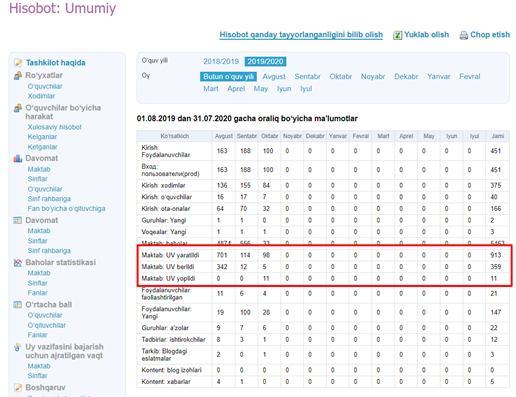Click the Excel icon beside Yuklab olish
The height and width of the screenshot is (397, 516).
tap(397, 35)
